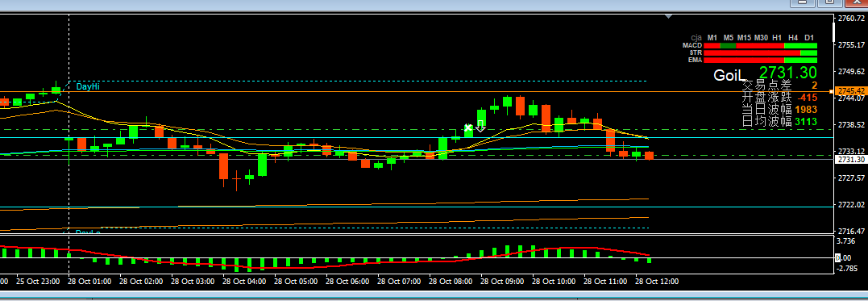Click the chart shift triangle at top

[x=669, y=17]
